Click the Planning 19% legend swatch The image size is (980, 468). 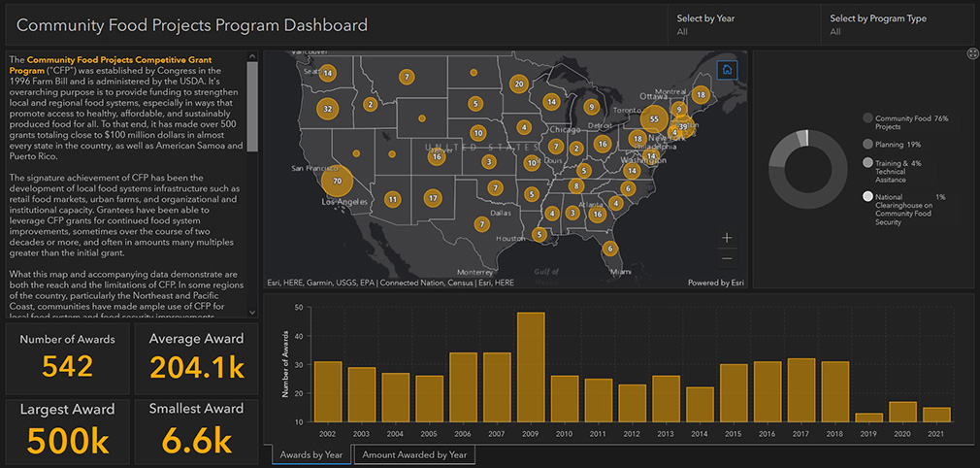pos(867,145)
